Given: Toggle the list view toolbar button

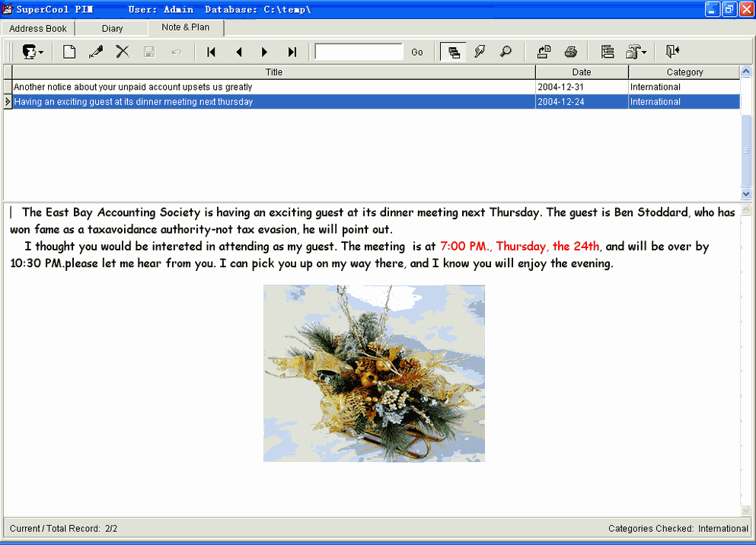Looking at the screenshot, I should click(454, 52).
